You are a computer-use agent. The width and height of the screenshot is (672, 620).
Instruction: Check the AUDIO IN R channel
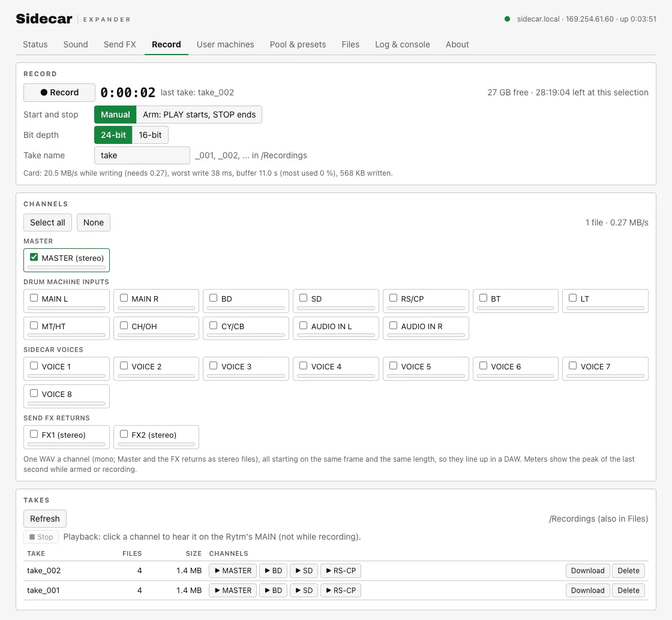click(394, 326)
